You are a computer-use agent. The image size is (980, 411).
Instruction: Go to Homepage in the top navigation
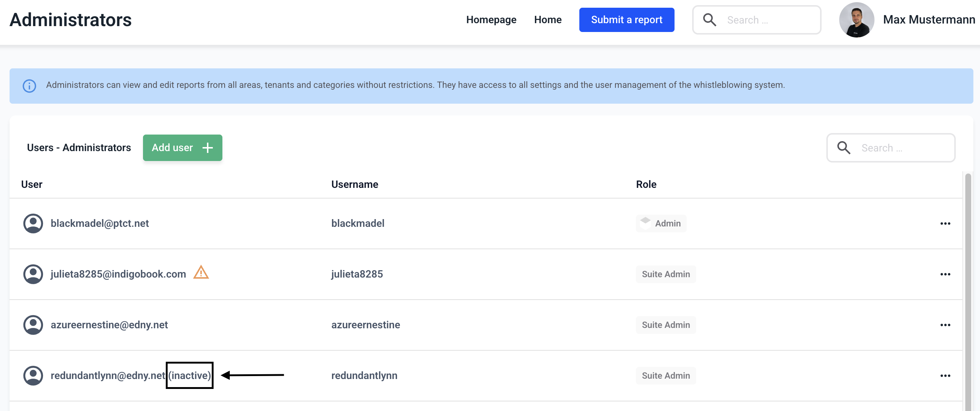pos(491,20)
